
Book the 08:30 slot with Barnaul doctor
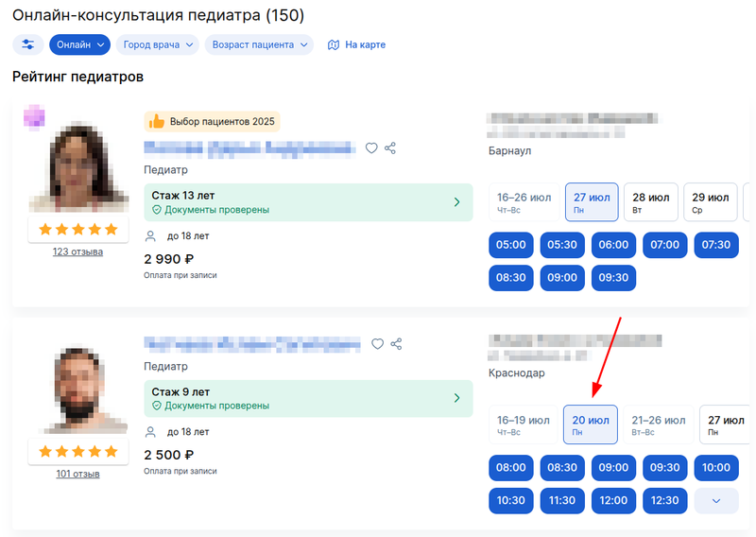pyautogui.click(x=511, y=278)
